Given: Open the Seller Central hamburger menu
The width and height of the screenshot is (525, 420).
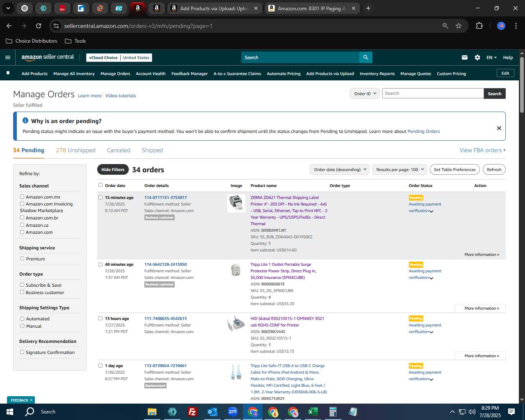Looking at the screenshot, I should 8,57.
